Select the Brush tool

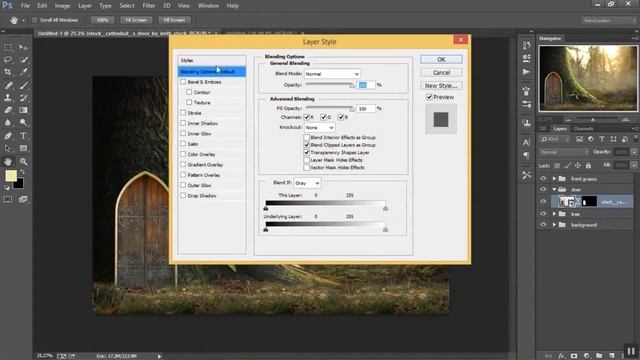[x=23, y=85]
